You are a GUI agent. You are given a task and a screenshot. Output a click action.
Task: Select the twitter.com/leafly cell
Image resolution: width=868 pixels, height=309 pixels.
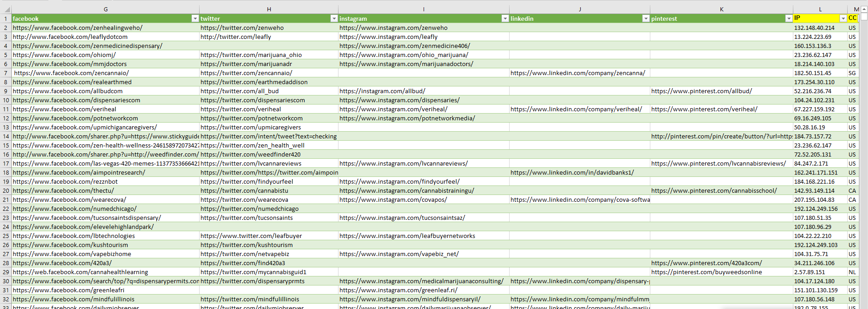[269, 37]
